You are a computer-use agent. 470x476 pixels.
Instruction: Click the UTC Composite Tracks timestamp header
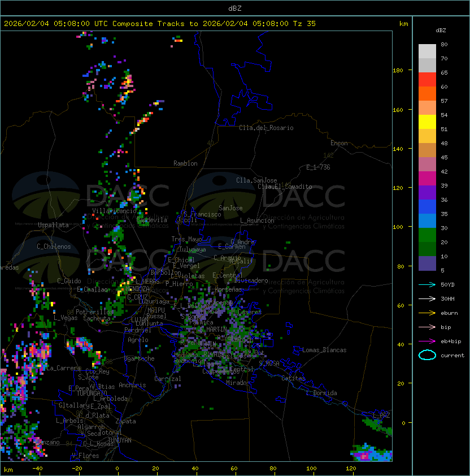(160, 24)
